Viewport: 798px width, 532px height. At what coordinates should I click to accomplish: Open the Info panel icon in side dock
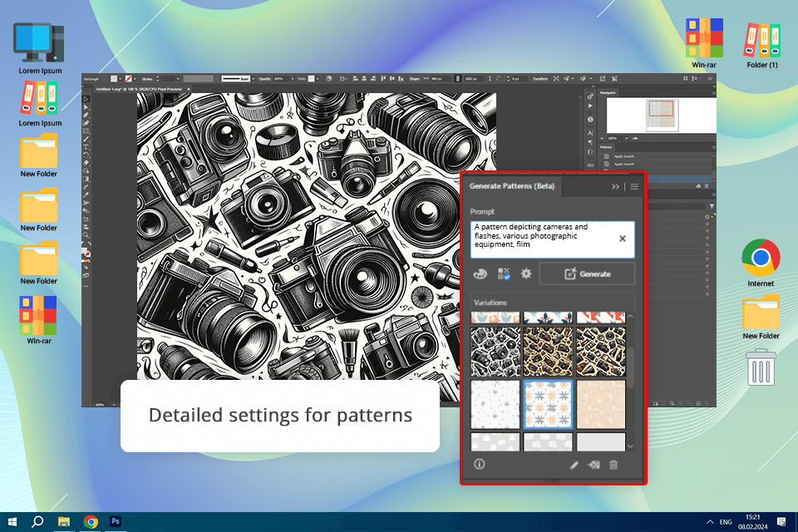pos(590,119)
